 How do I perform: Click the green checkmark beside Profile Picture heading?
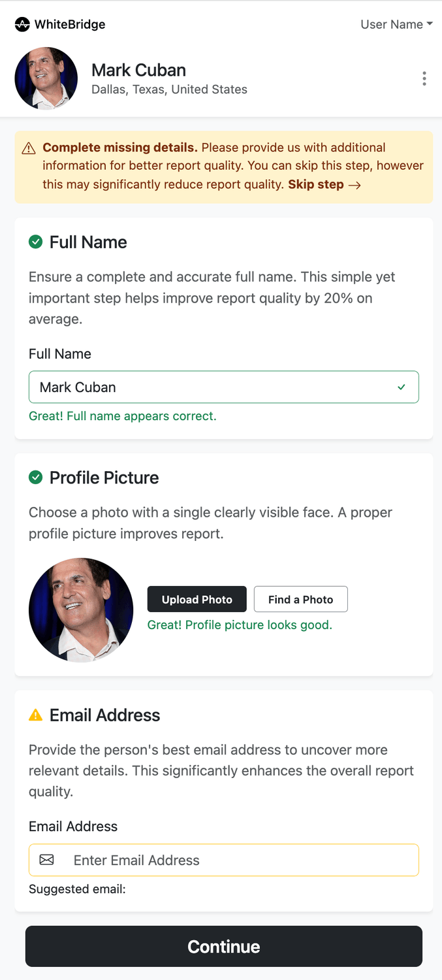coord(35,478)
